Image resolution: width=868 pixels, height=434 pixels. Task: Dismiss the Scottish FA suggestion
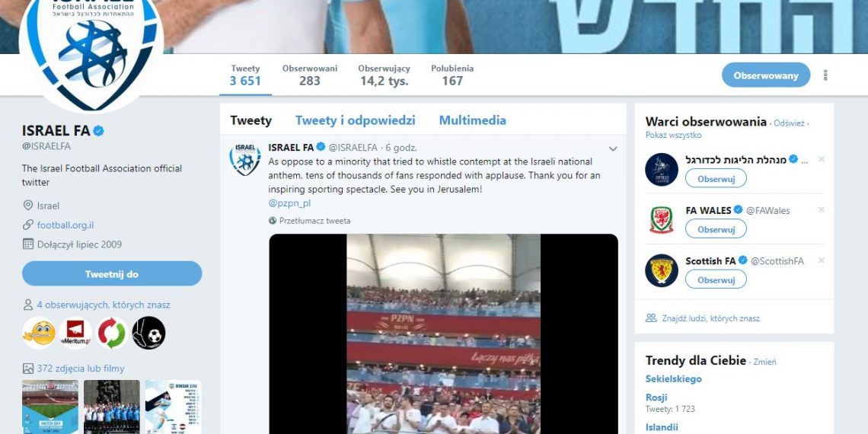(821, 260)
